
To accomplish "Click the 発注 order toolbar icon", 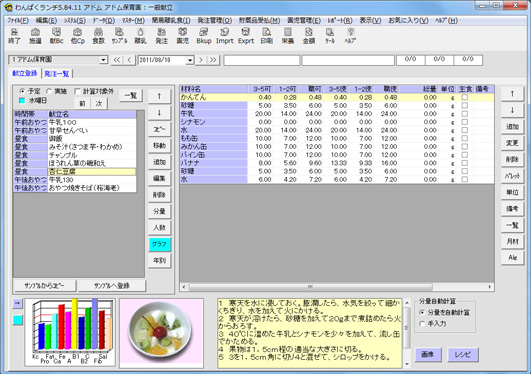I will click(x=162, y=36).
